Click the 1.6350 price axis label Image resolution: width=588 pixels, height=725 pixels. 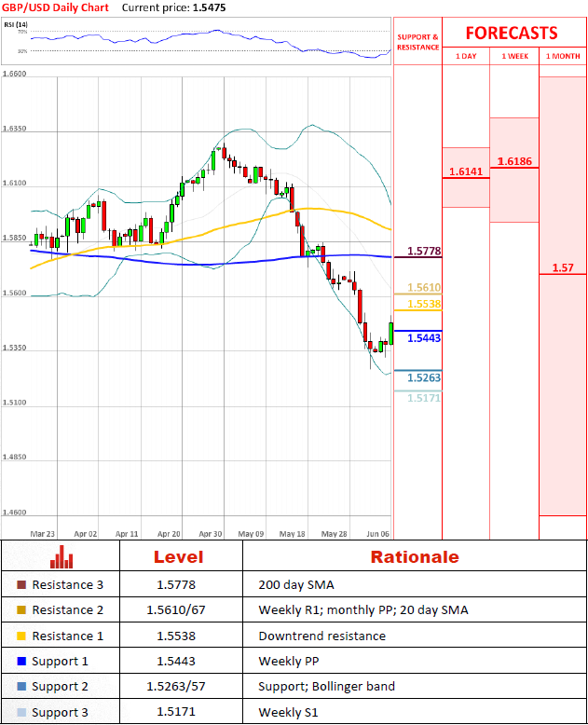(x=14, y=129)
